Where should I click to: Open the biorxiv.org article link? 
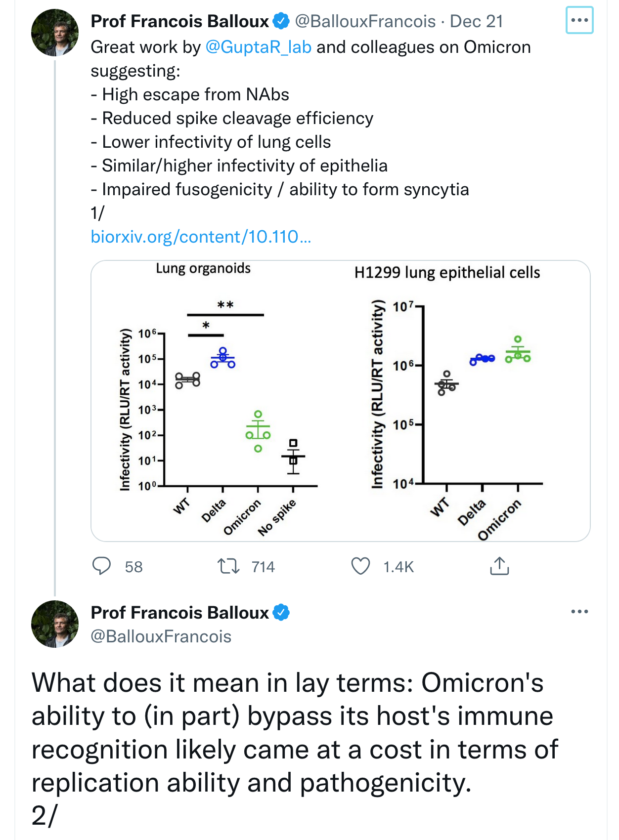[x=201, y=237]
